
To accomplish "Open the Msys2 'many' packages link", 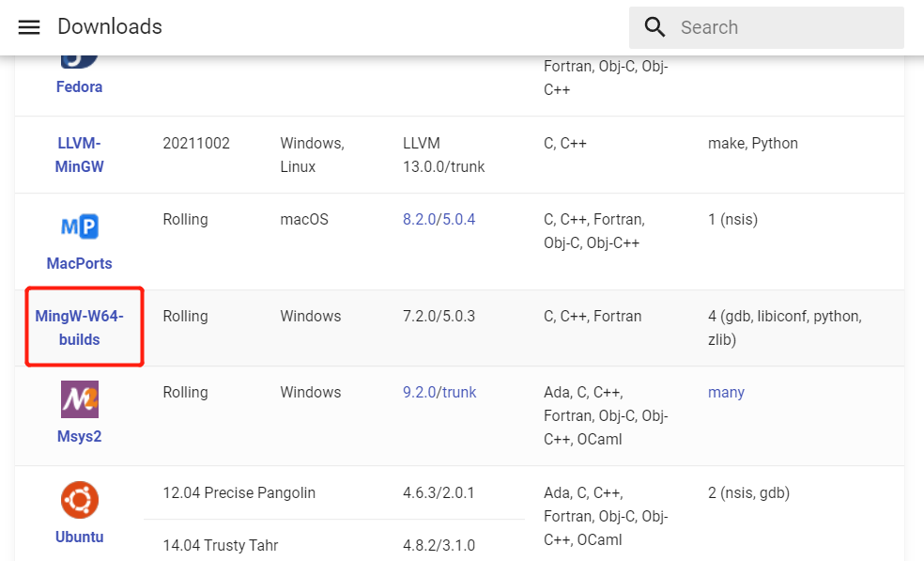I will pyautogui.click(x=726, y=392).
